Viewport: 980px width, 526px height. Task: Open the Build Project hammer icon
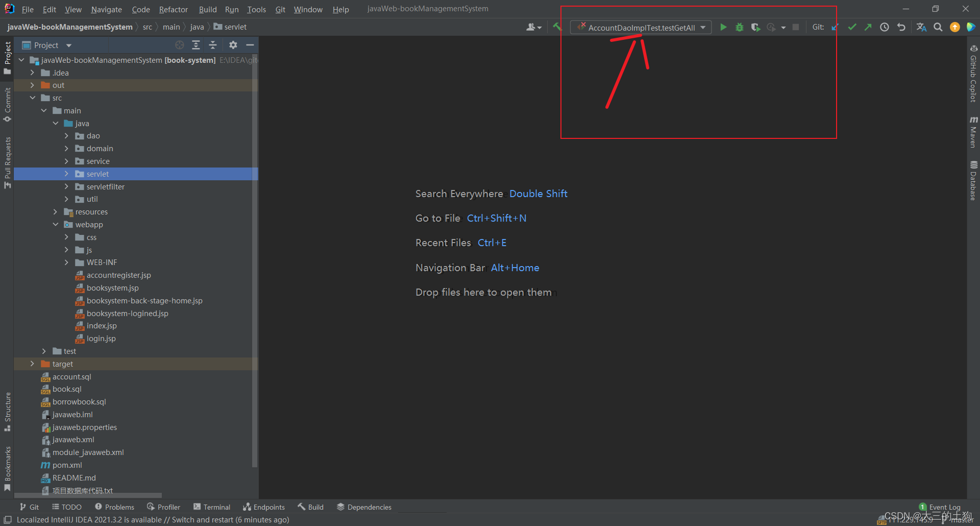click(556, 27)
